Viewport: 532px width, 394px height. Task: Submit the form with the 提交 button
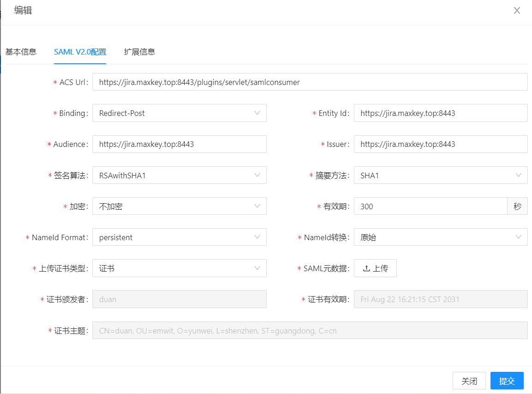(x=507, y=381)
